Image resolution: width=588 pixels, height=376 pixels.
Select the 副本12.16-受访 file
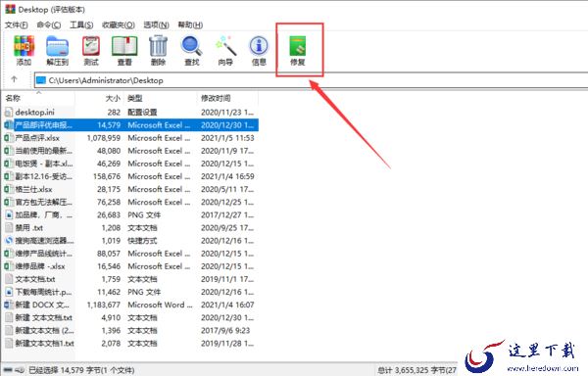click(x=130, y=176)
